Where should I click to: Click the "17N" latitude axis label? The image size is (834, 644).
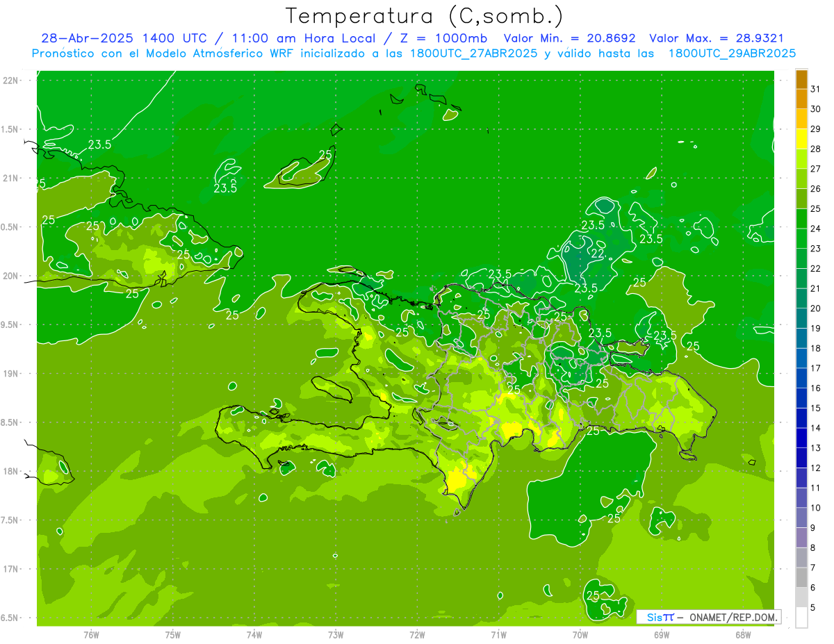click(10, 569)
